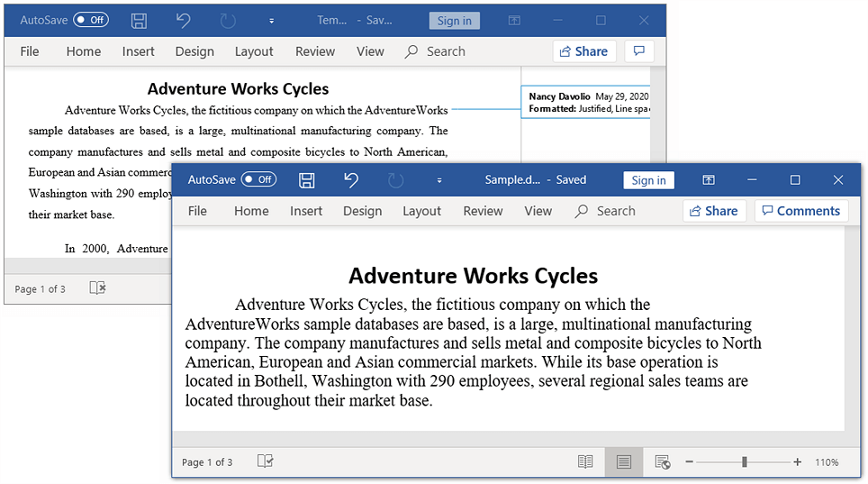The image size is (868, 484).
Task: Open the Layout tab in front window
Action: coord(421,211)
